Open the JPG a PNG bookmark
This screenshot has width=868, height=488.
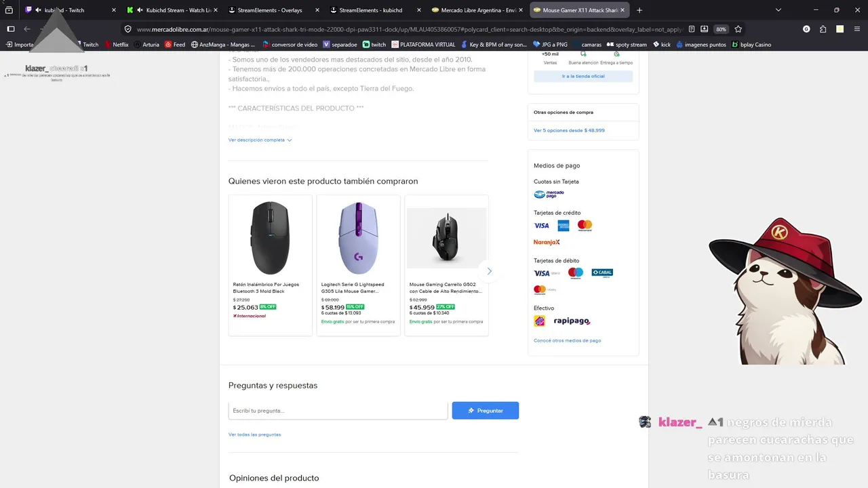pos(550,45)
